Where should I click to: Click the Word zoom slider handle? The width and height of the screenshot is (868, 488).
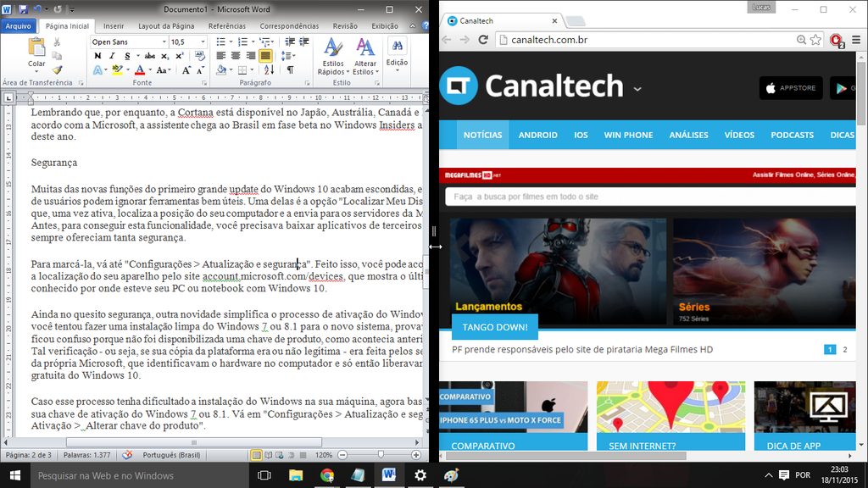pyautogui.click(x=381, y=455)
